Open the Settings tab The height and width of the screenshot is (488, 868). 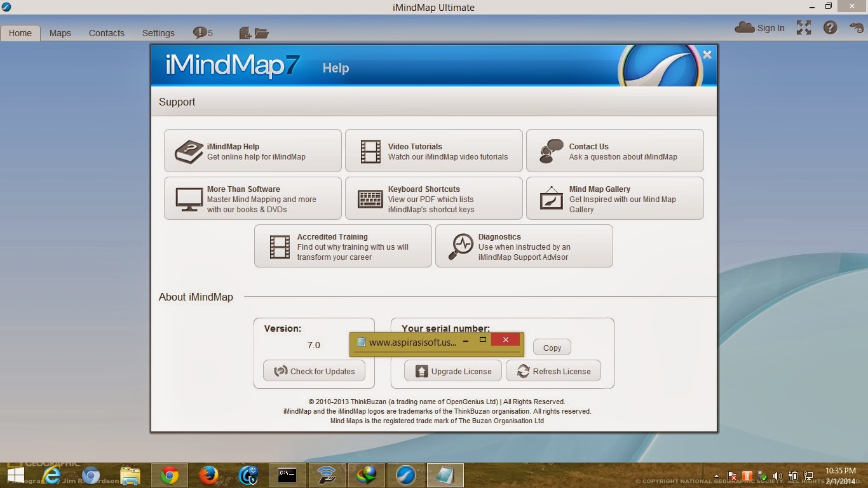point(158,32)
